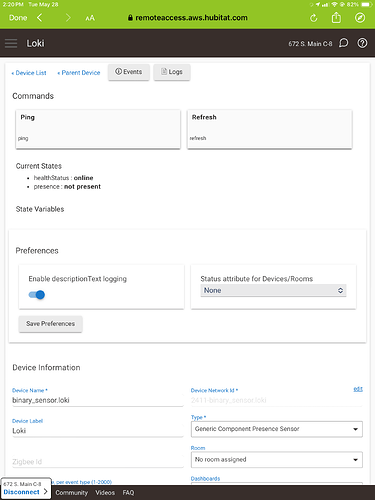The width and height of the screenshot is (375, 500).
Task: Go forward with the browser forward arrow
Action: coord(68,18)
